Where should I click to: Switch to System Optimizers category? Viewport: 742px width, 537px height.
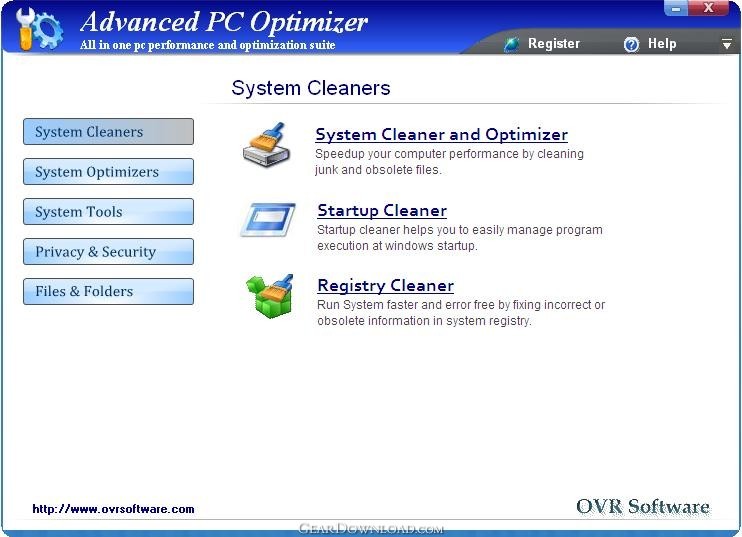(x=108, y=172)
